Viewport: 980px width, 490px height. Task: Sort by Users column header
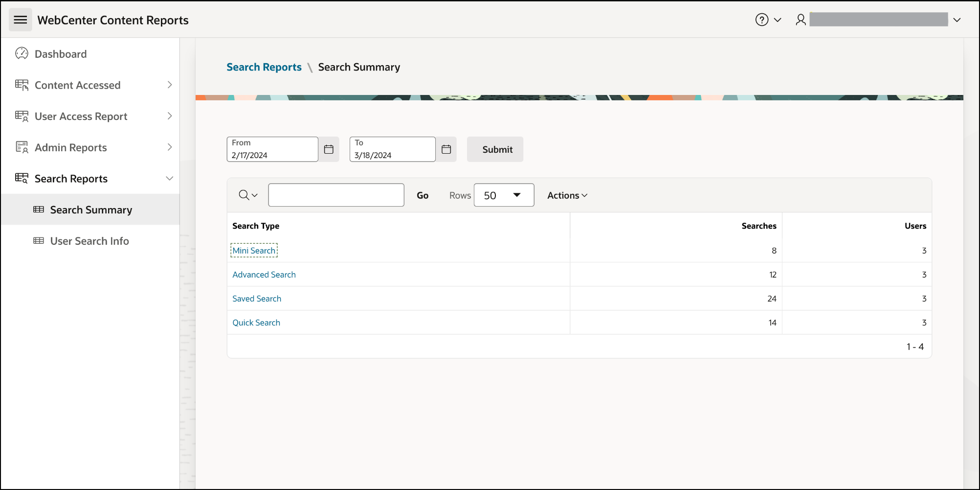click(x=915, y=226)
